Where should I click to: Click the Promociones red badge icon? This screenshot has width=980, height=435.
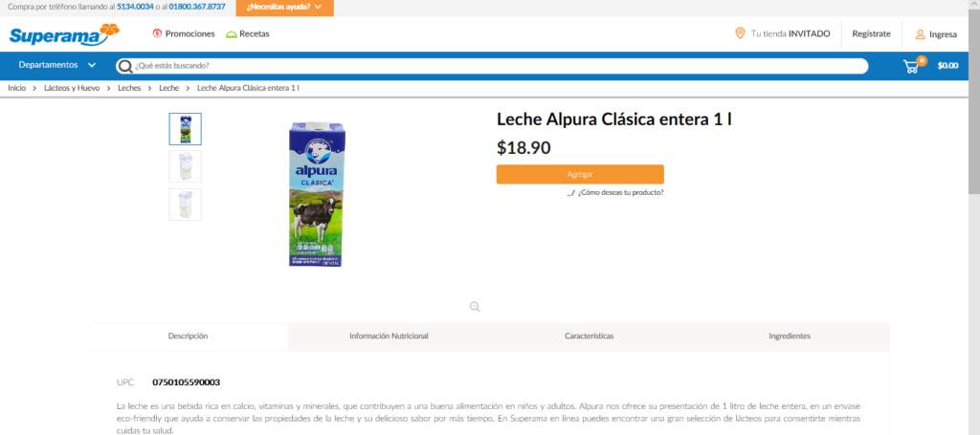[157, 33]
